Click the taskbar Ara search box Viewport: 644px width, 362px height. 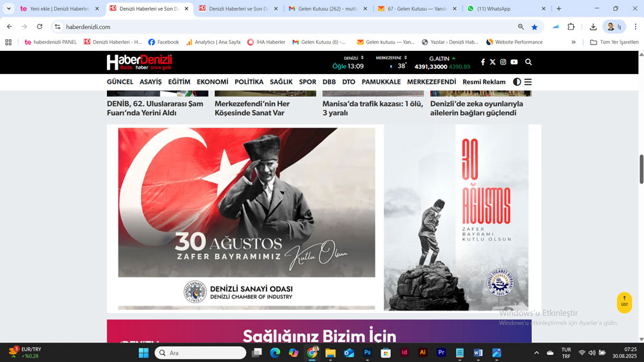point(200,352)
